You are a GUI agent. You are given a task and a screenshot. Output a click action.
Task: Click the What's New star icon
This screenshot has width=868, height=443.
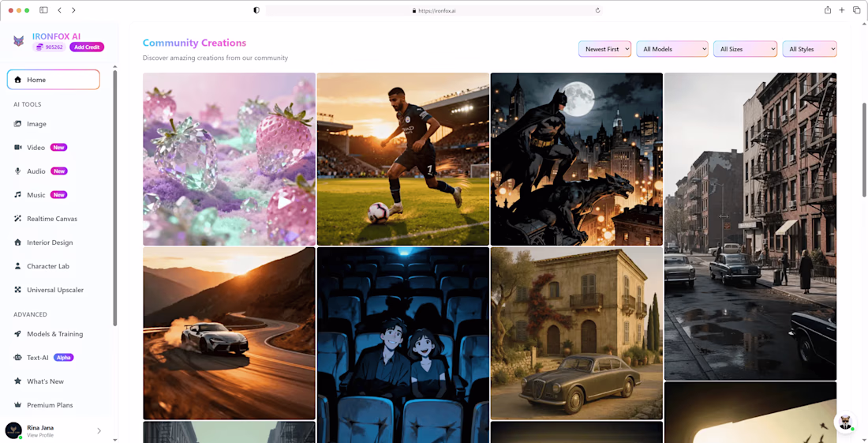point(17,381)
